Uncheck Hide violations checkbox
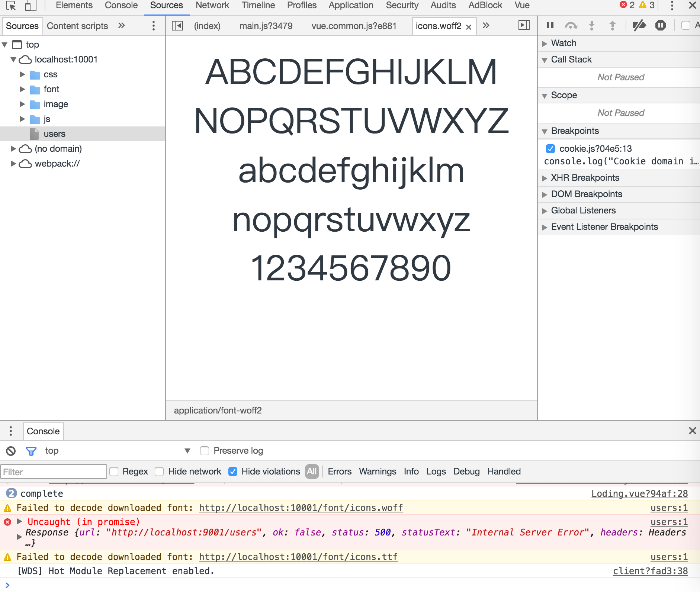The image size is (700, 592). (233, 472)
